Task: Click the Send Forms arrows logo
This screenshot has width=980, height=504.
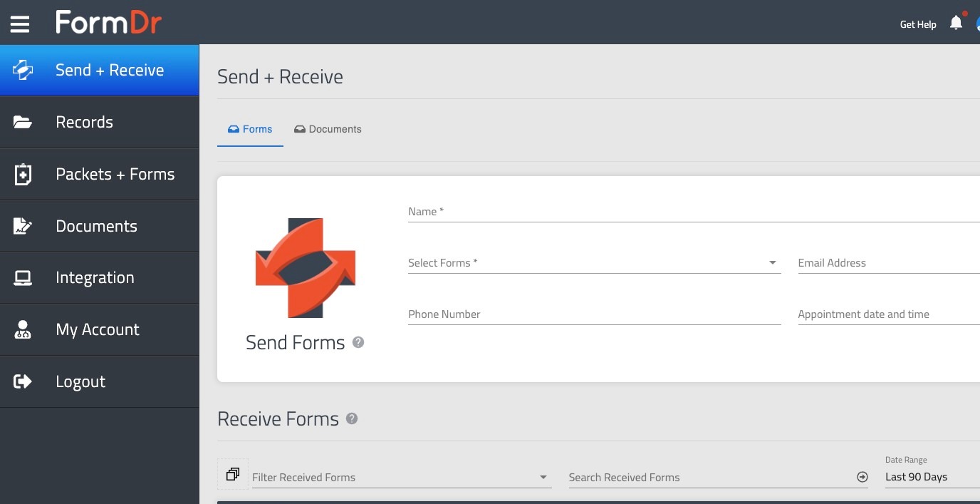Action: pos(306,268)
